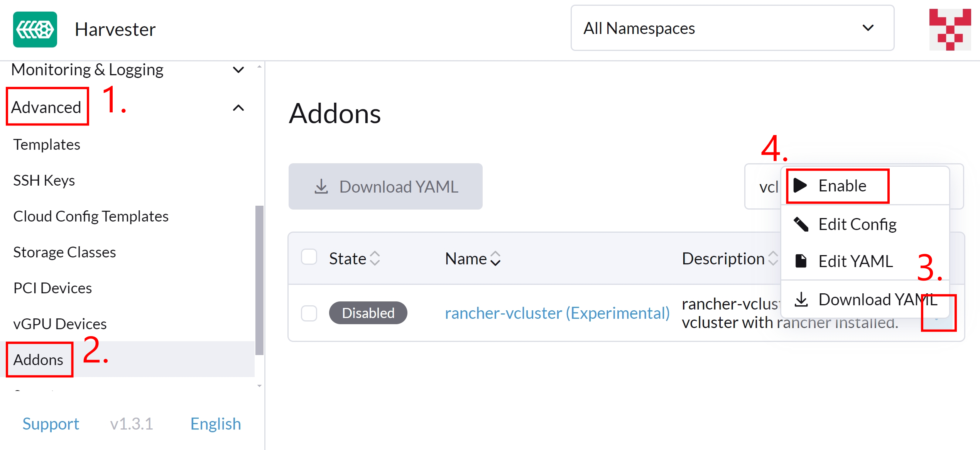Click the Download YAML button
The image size is (980, 450).
pos(385,186)
